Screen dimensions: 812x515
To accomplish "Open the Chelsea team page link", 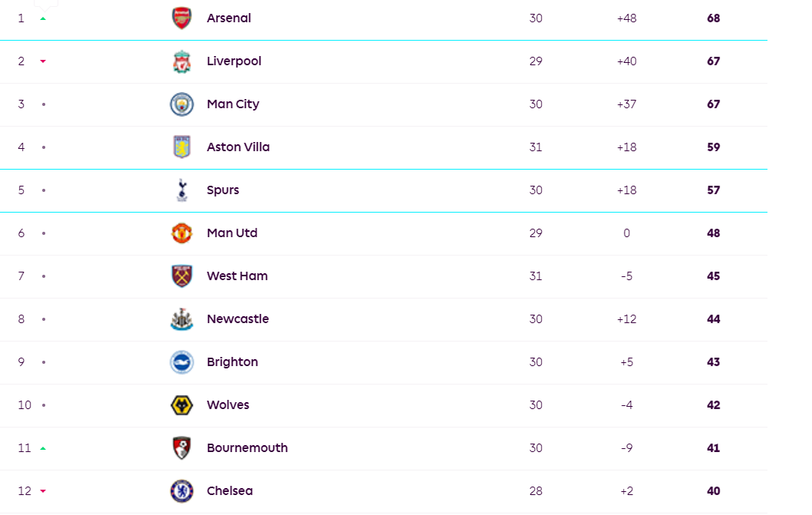I will pos(229,491).
